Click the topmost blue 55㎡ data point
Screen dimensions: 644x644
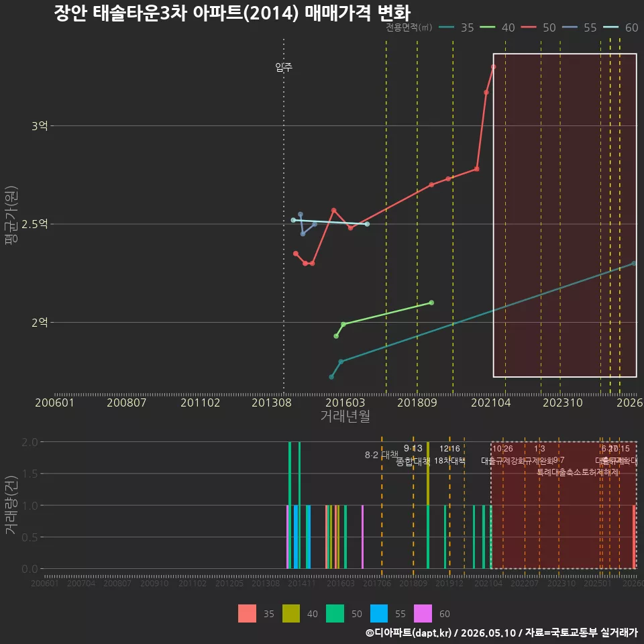301,215
